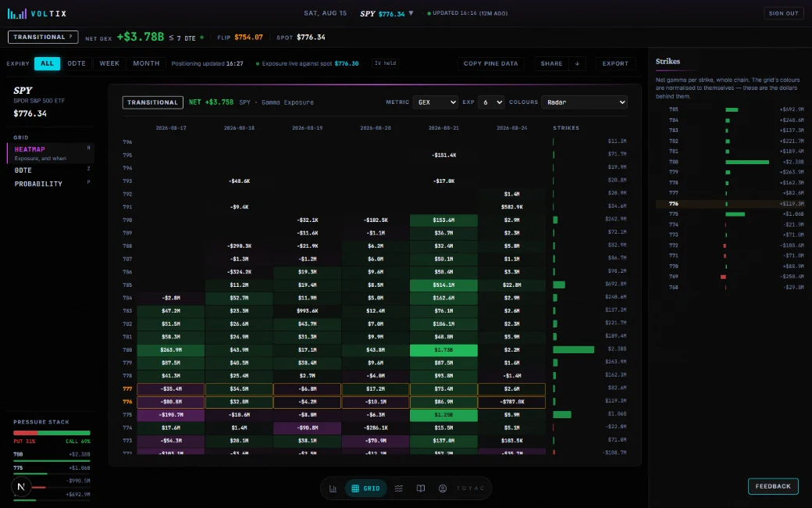Click the -$90.8M heatmap cell at strike 774
The height and width of the screenshot is (508, 812).
(307, 428)
